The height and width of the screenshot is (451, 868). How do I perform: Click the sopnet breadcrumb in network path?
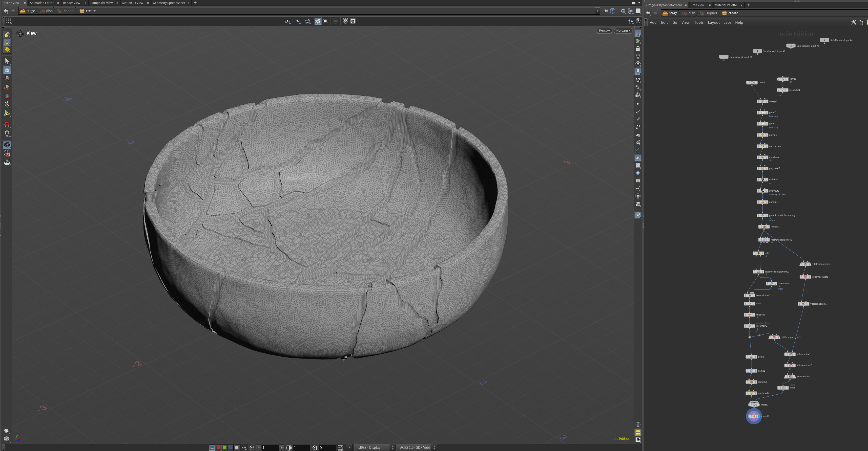pyautogui.click(x=711, y=13)
